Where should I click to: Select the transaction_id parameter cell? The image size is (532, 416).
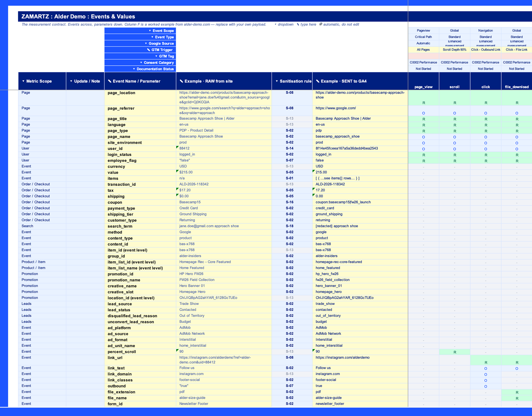pos(140,184)
